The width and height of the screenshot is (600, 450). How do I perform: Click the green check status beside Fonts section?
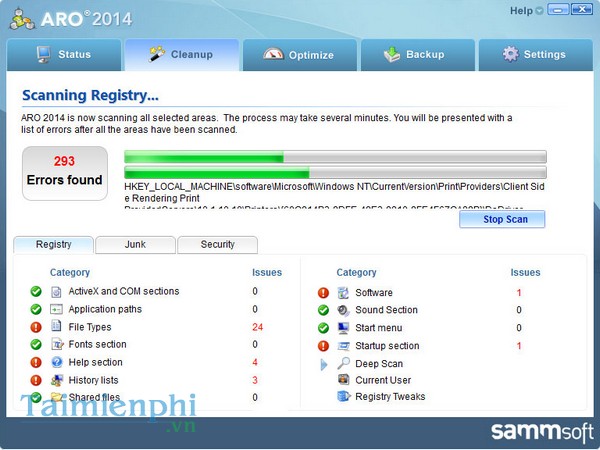[36, 345]
